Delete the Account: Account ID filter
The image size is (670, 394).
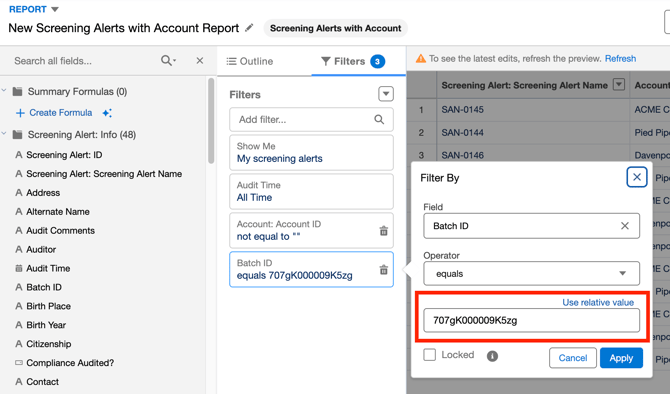[384, 231]
